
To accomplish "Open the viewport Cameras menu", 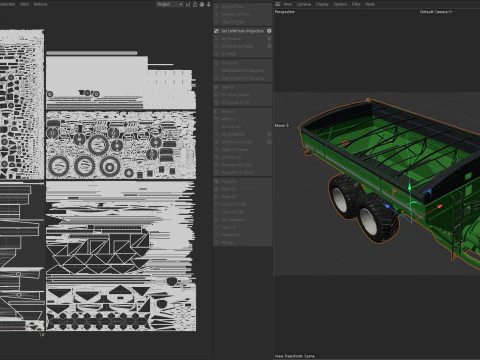I will click(x=304, y=4).
